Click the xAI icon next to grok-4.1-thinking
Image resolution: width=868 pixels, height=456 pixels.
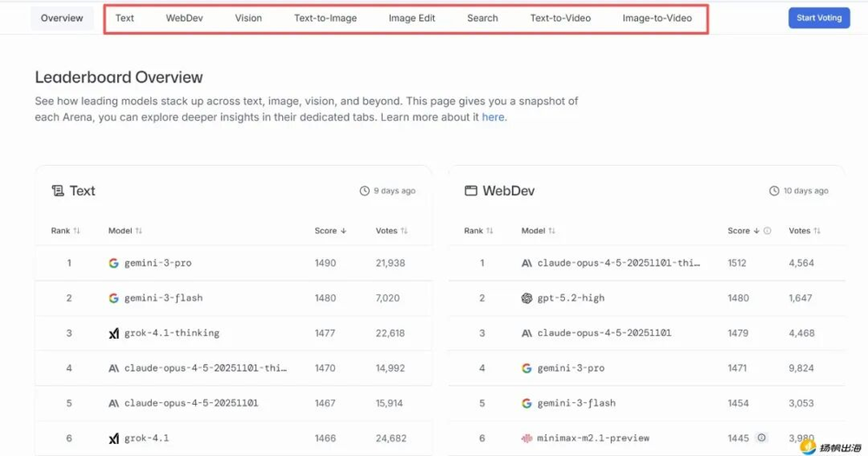(x=114, y=333)
